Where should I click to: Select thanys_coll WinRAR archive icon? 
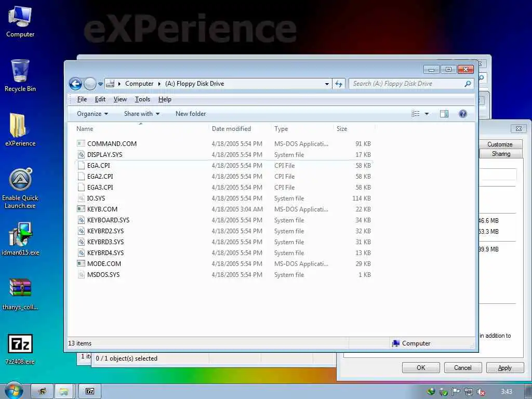pos(20,294)
